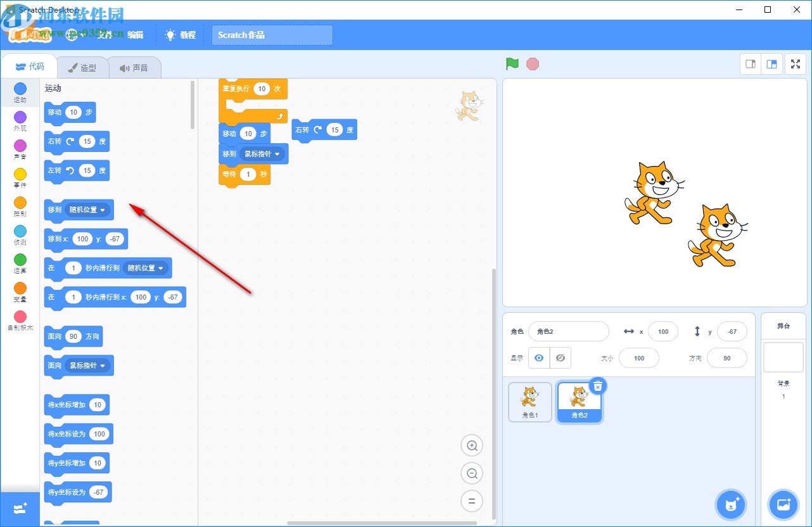Switch to the 造型 (Costumes) tab

[83, 67]
